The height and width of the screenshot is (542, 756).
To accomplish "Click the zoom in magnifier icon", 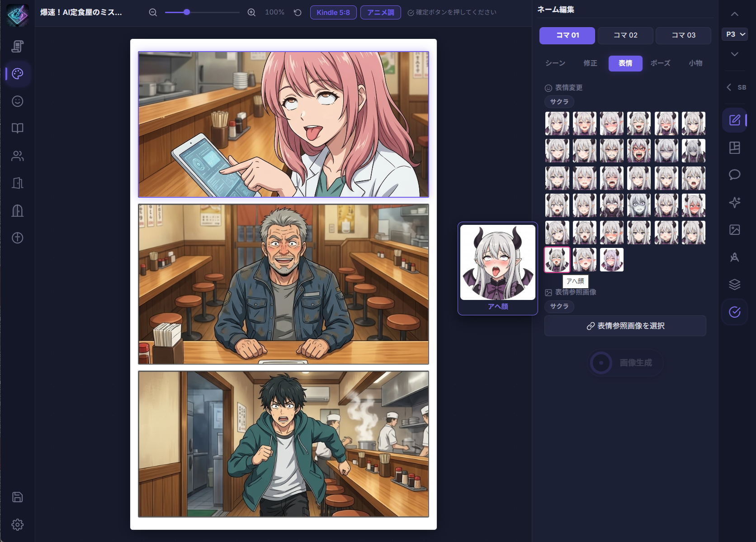I will coord(251,13).
